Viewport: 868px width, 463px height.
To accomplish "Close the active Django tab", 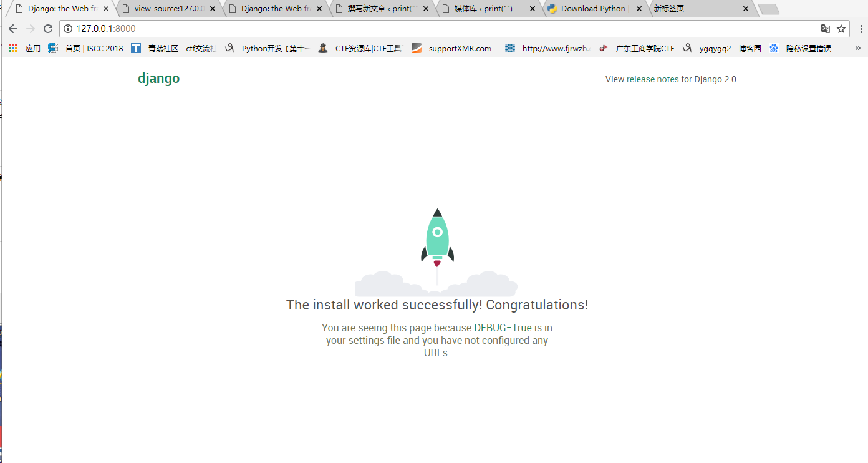I will coord(106,9).
